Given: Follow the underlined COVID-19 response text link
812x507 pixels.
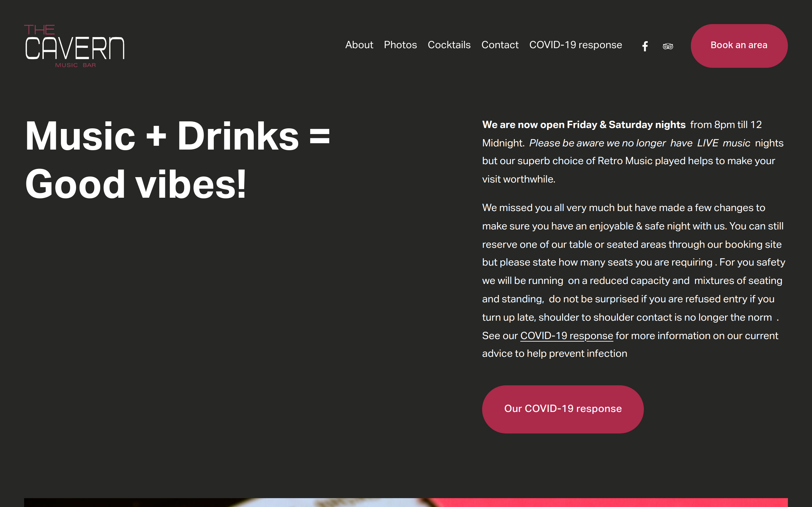Looking at the screenshot, I should click(566, 336).
